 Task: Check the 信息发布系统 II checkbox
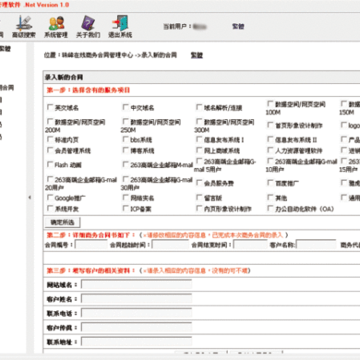(x=270, y=139)
